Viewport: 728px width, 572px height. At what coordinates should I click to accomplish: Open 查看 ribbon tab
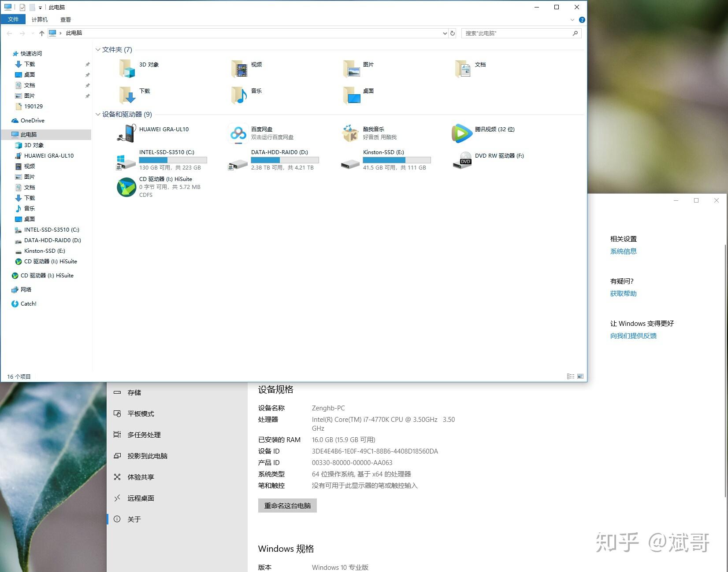coord(66,19)
